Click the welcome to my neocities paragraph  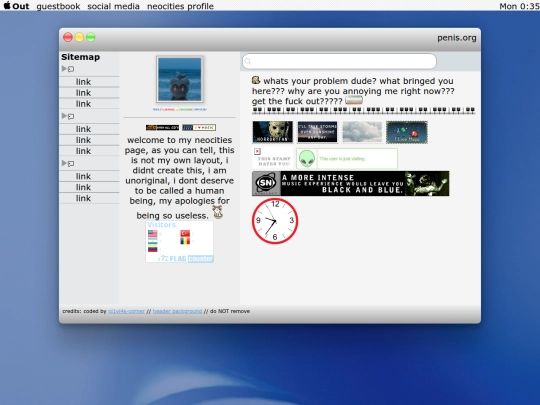point(179,177)
